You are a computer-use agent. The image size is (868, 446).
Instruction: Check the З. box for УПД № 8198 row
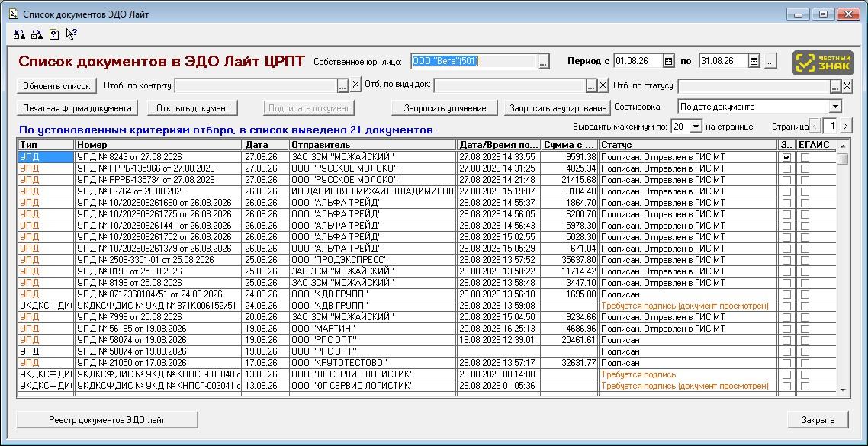pyautogui.click(x=786, y=271)
